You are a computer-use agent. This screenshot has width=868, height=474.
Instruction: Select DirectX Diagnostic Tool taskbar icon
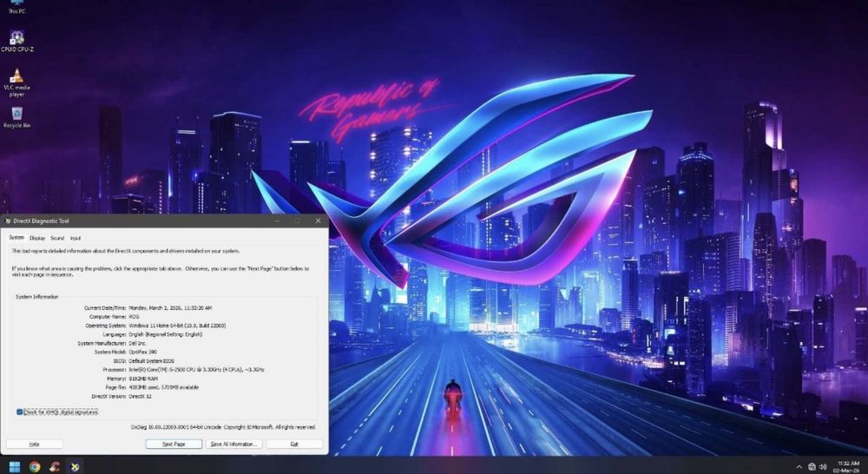click(75, 467)
